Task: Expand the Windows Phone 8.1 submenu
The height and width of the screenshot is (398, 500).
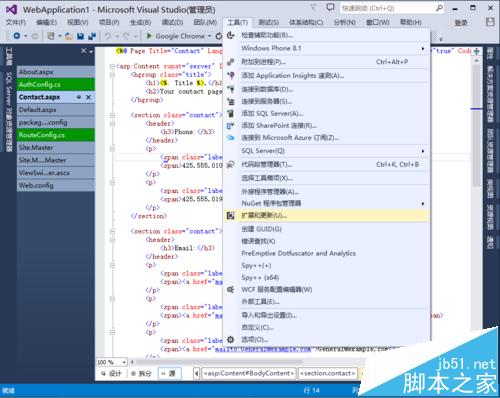Action: click(423, 49)
